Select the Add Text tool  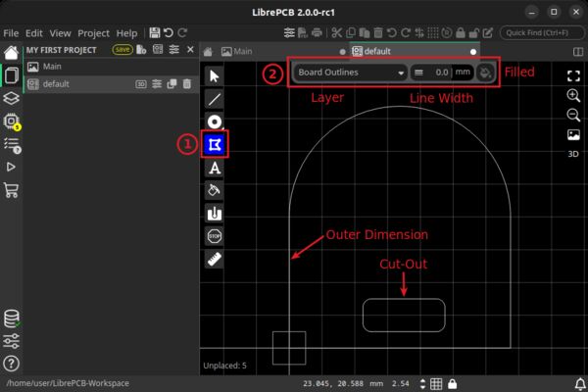[x=214, y=168]
